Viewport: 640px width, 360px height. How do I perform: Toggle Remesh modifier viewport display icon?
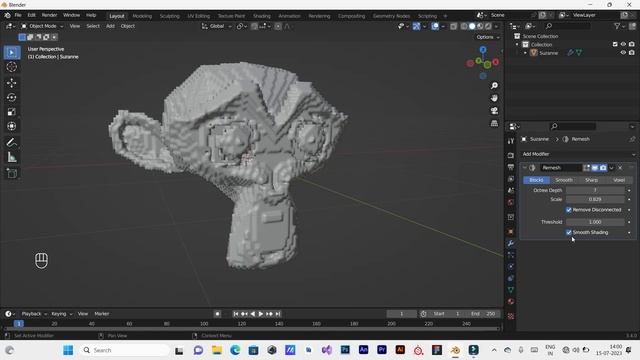coord(595,168)
